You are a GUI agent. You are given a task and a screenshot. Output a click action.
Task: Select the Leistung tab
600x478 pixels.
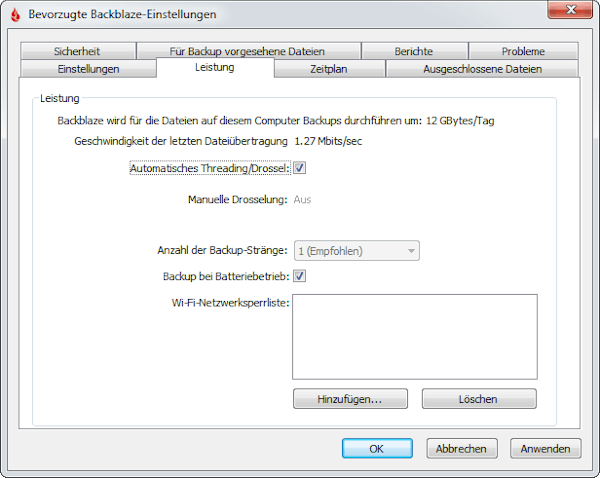pos(215,67)
